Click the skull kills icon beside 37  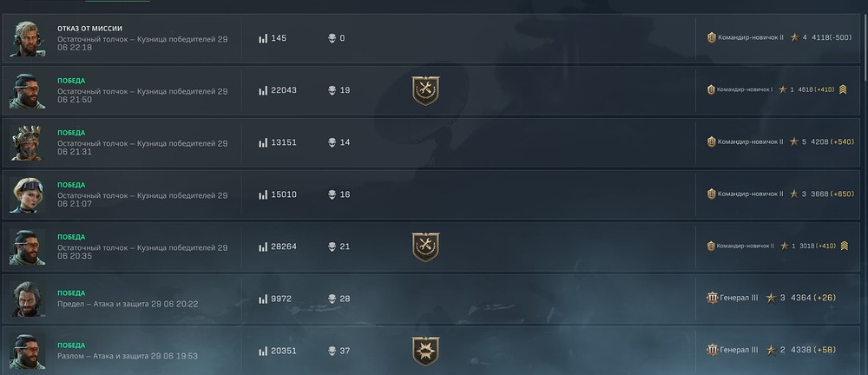pos(332,352)
